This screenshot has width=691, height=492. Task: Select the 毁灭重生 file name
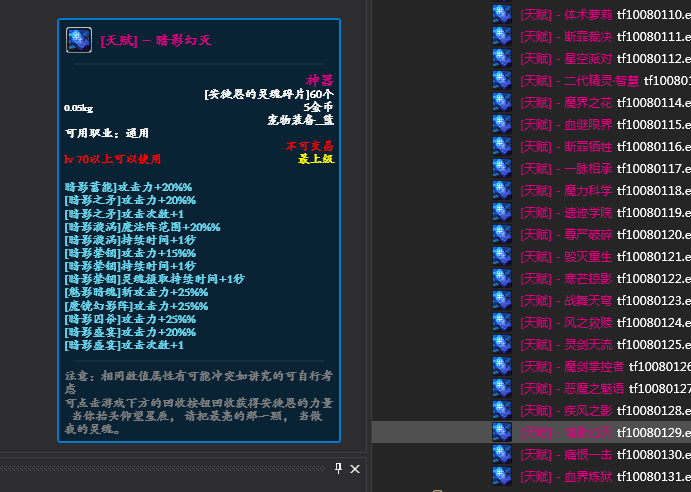(x=654, y=257)
